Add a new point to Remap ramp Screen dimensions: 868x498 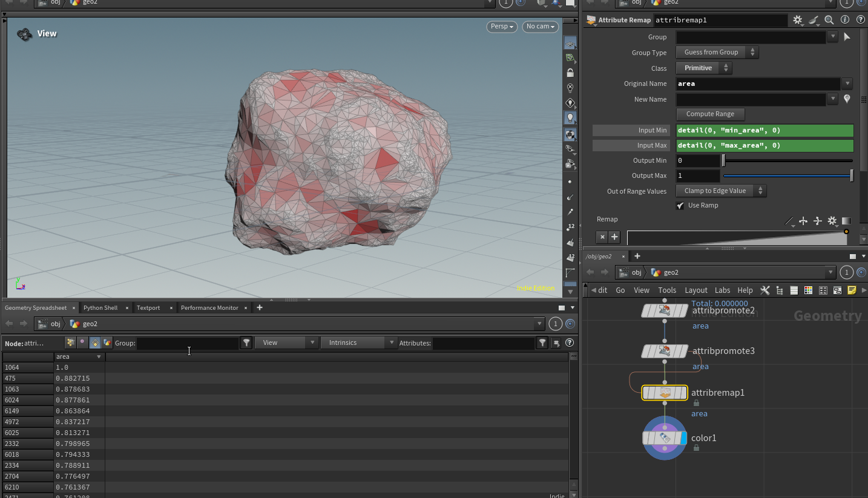tap(614, 237)
